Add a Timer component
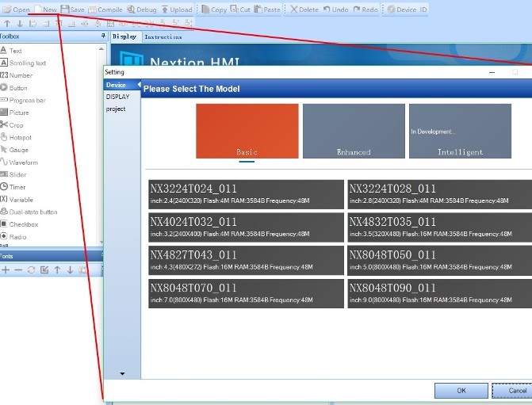 click(x=13, y=187)
